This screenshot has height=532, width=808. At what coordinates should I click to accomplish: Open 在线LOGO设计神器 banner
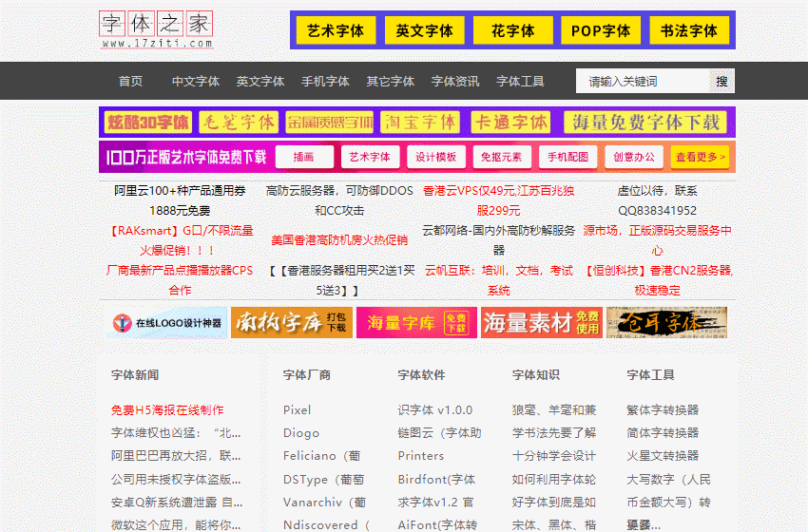pyautogui.click(x=167, y=323)
